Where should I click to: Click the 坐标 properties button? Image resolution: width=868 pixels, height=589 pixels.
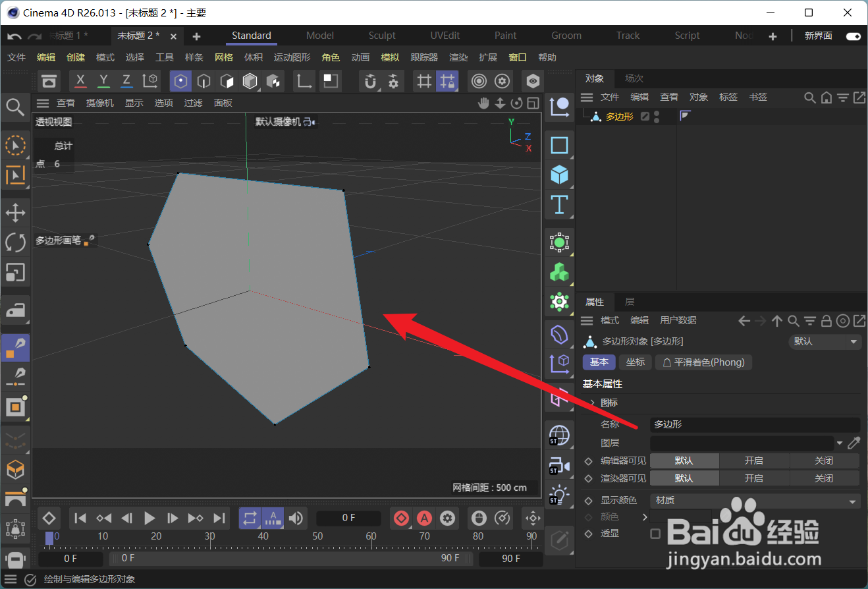(635, 362)
